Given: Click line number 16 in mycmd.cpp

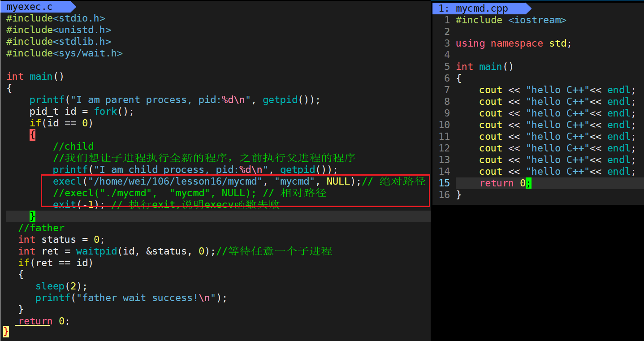Looking at the screenshot, I should click(x=444, y=195).
